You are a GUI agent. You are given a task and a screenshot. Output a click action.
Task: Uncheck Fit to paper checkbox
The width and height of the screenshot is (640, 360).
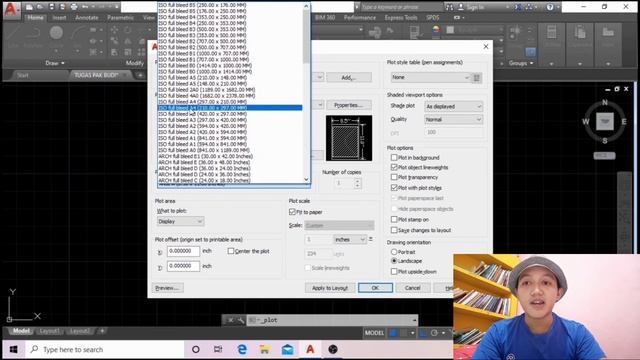pos(292,212)
